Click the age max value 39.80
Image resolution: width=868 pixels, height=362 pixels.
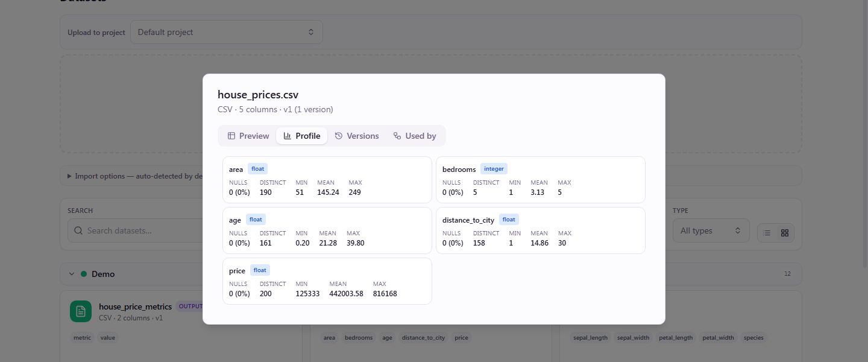[356, 243]
